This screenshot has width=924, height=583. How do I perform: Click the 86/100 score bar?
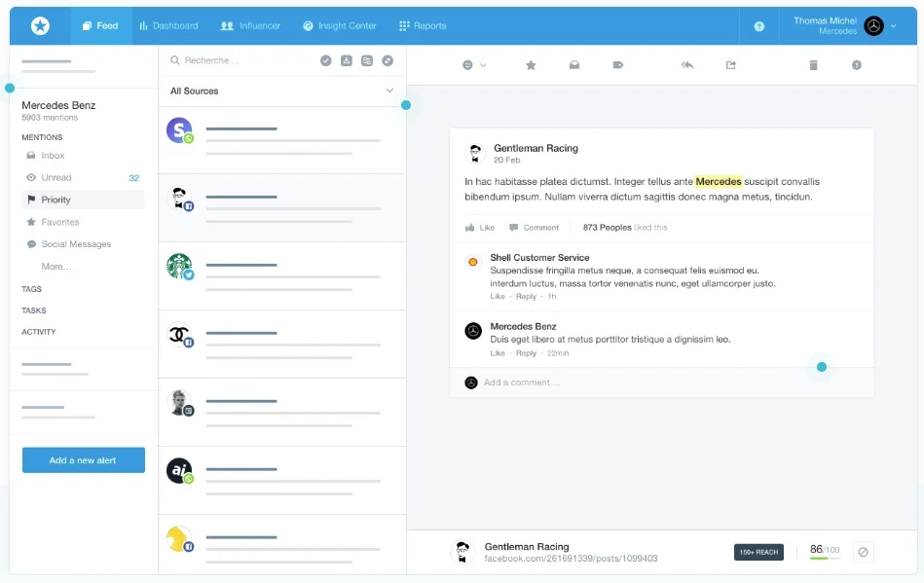point(825,552)
